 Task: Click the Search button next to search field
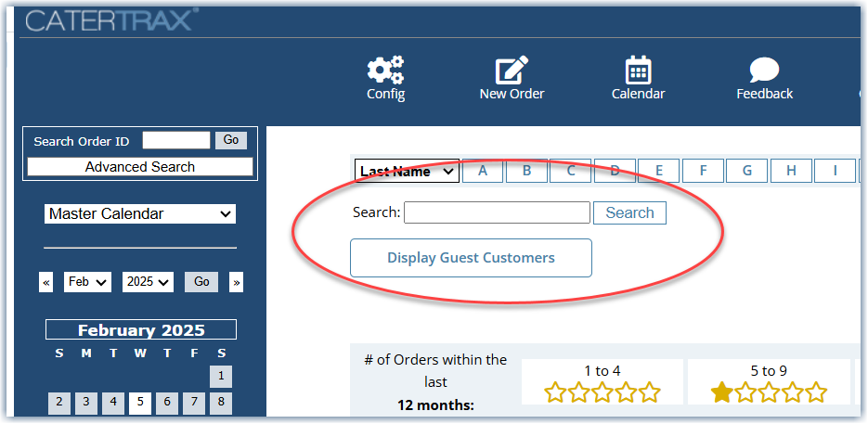pyautogui.click(x=629, y=212)
